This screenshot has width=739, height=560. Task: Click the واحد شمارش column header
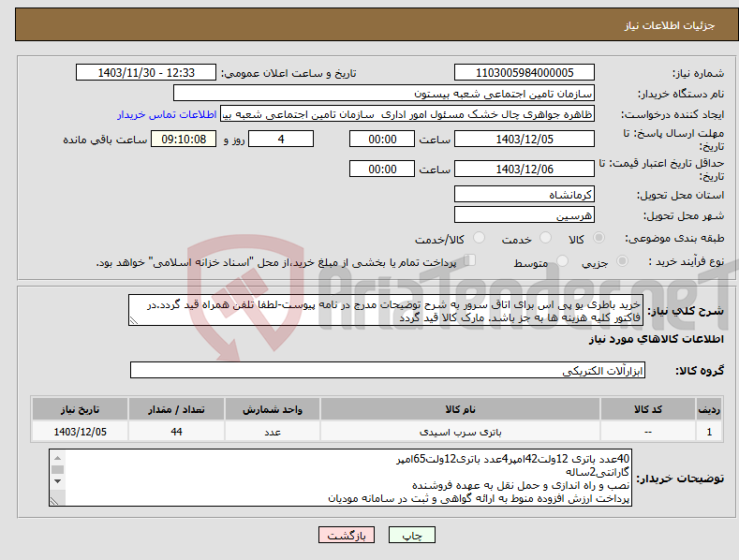(273, 409)
